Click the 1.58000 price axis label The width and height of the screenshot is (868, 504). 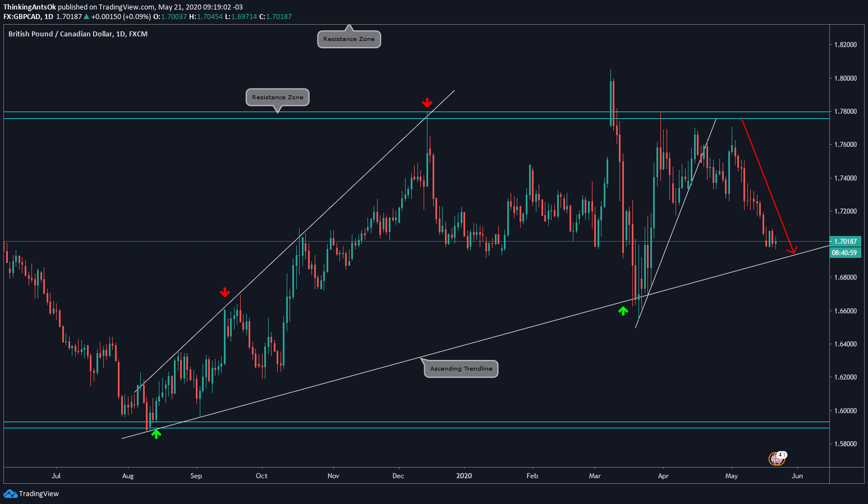pyautogui.click(x=846, y=444)
